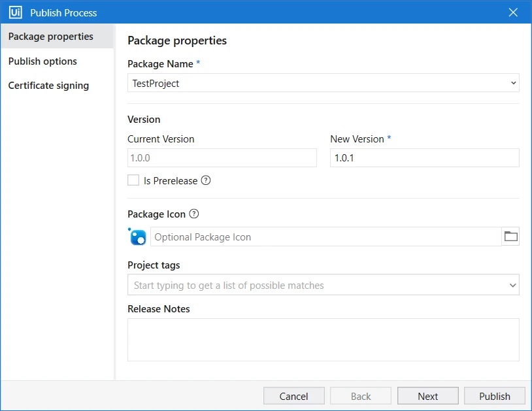Click the Next button
This screenshot has width=532, height=411.
428,396
